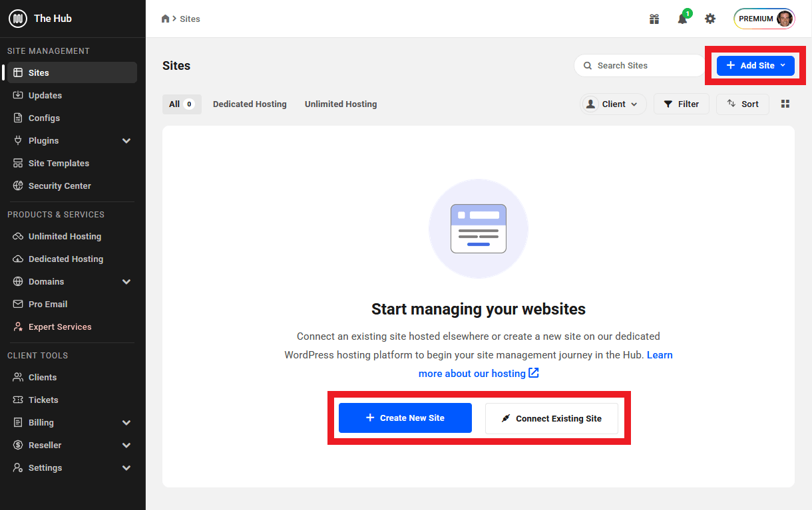Switch to the Dedicated Hosting tab
This screenshot has width=812, height=510.
tap(250, 104)
